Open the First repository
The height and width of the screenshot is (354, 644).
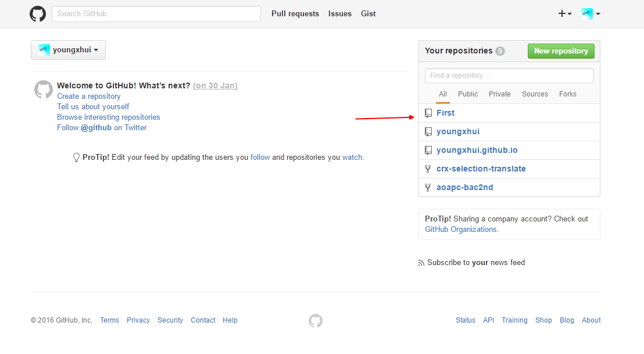445,113
